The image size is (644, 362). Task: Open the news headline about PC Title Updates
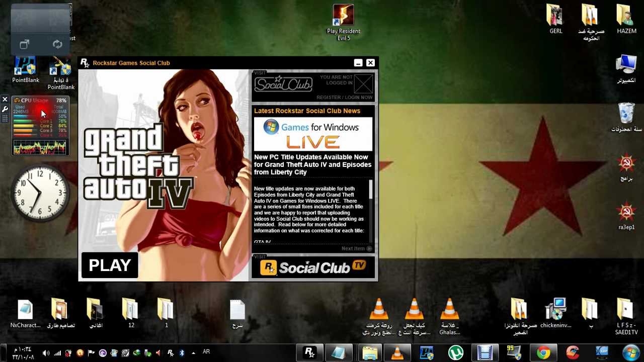tap(312, 164)
